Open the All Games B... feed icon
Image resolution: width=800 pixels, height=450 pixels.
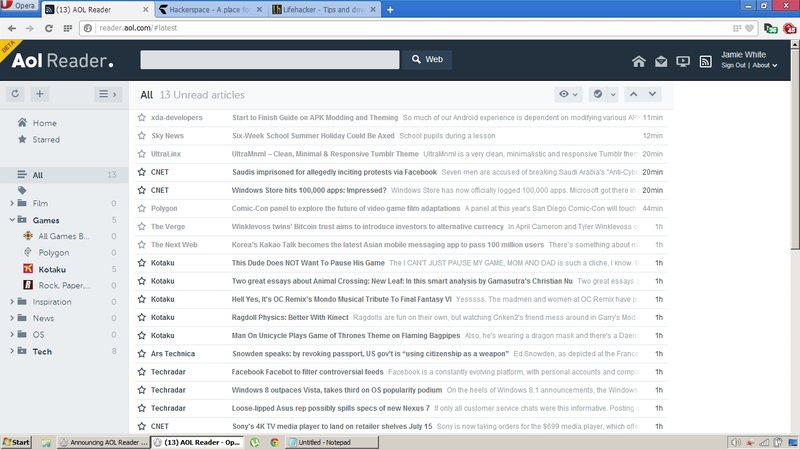28,236
